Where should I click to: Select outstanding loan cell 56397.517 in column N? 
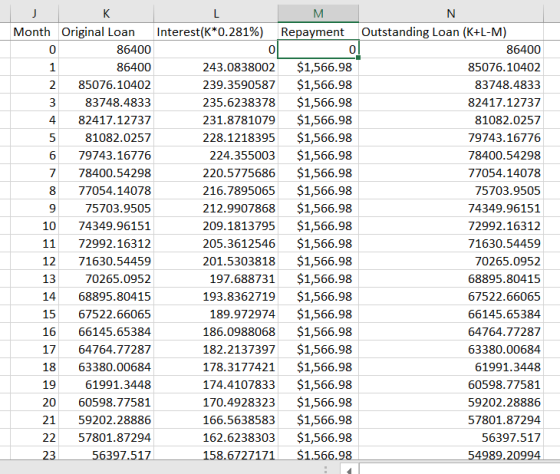coord(451,438)
